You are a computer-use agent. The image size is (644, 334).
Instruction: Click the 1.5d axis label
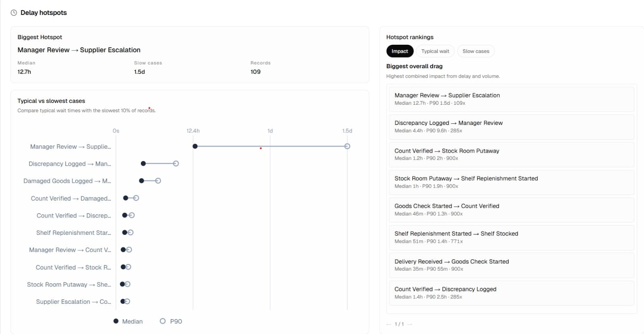click(347, 131)
